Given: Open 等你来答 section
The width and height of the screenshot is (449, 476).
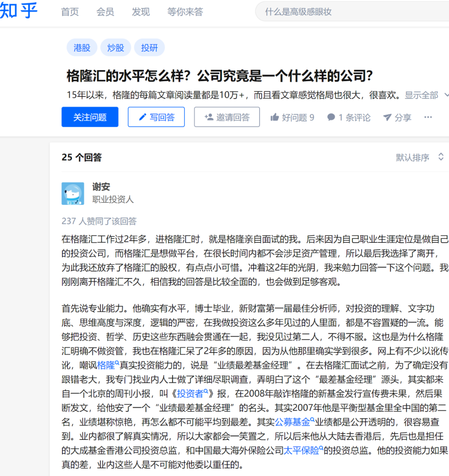Looking at the screenshot, I should [185, 12].
